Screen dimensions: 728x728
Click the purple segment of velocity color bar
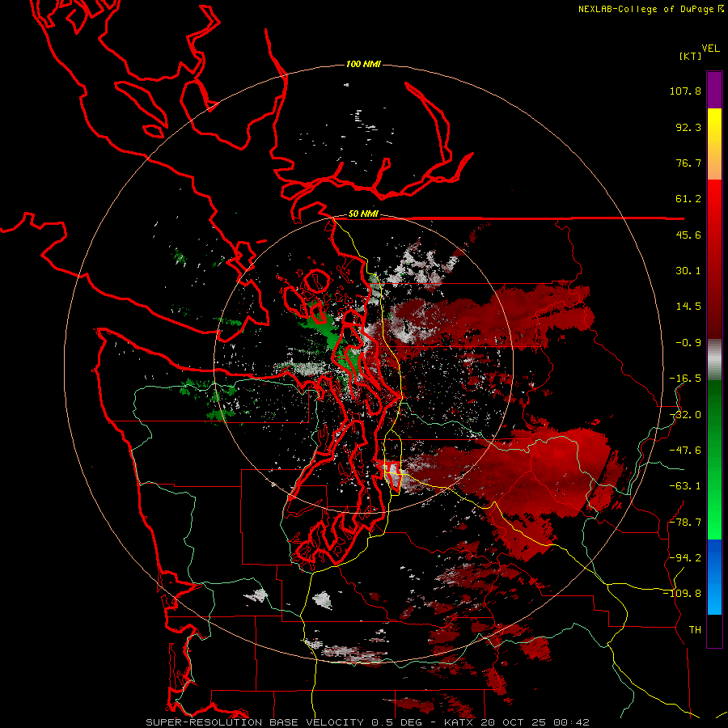714,90
